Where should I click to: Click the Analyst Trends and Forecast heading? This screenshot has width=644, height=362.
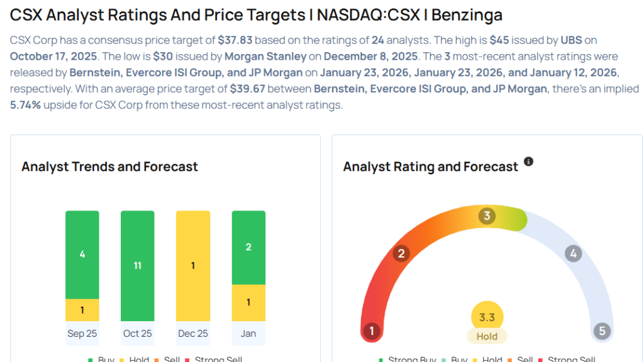pyautogui.click(x=110, y=167)
